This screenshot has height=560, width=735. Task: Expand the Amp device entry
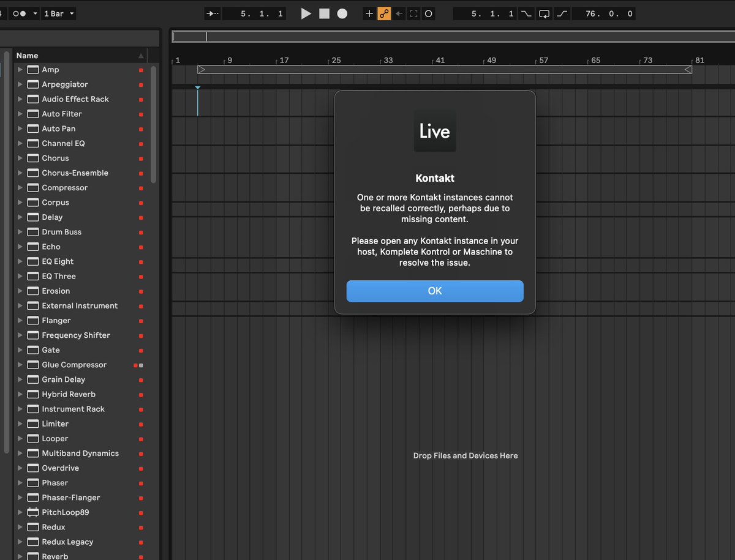(20, 70)
